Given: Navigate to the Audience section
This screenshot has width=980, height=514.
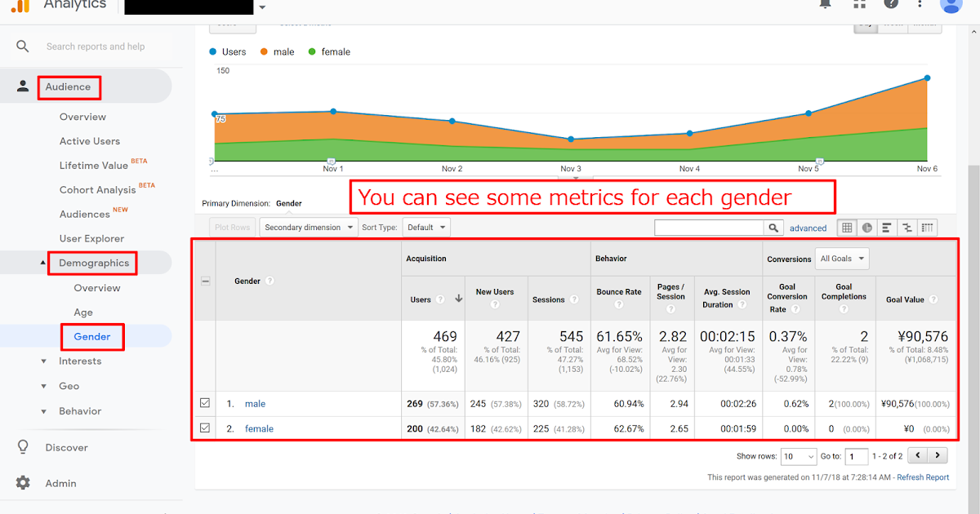Looking at the screenshot, I should tap(69, 86).
